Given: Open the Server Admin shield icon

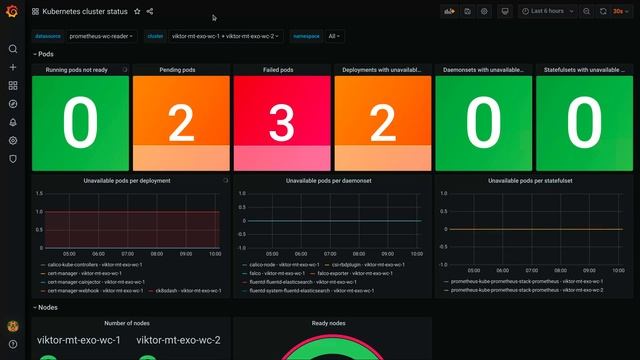Looking at the screenshot, I should pos(13,159).
